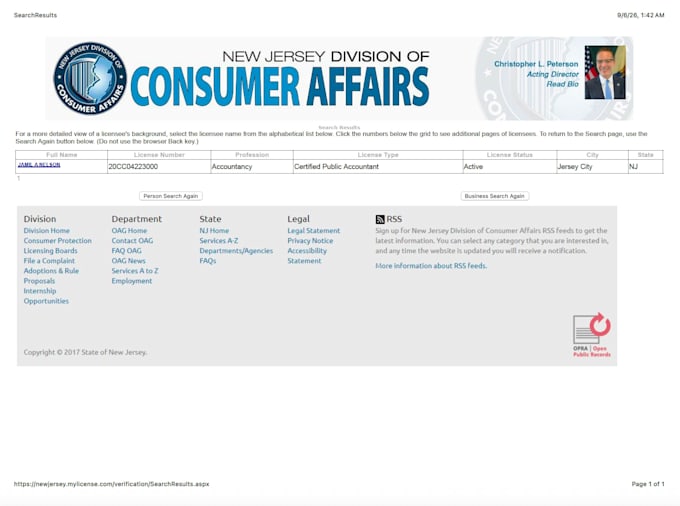Open Division Home link
This screenshot has width=680, height=506.
pyautogui.click(x=46, y=231)
